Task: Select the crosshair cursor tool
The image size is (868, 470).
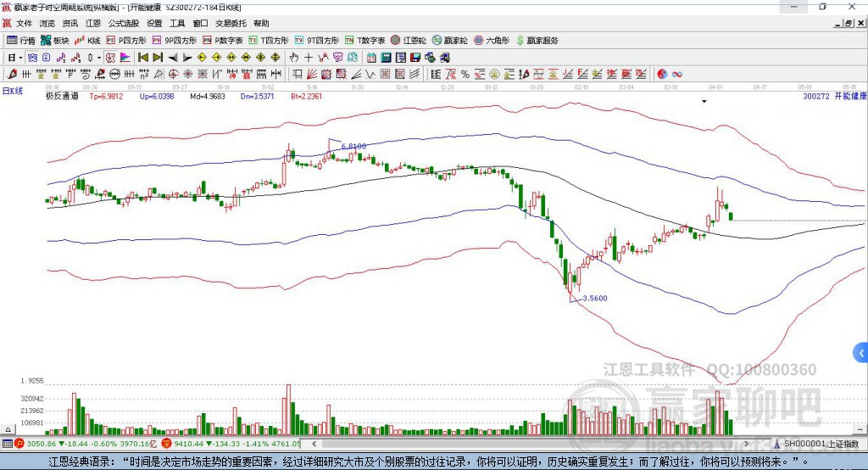Action: click(x=309, y=58)
